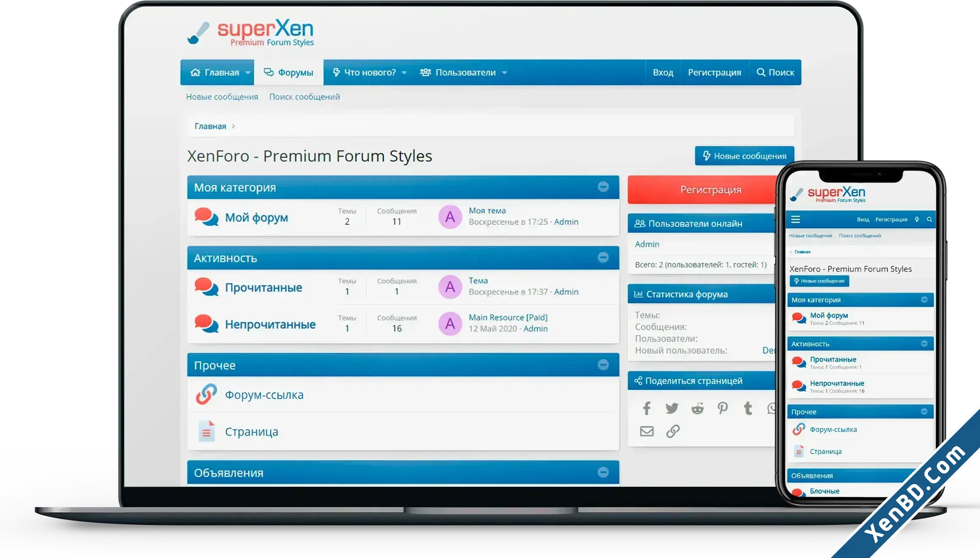Collapse Активность block on the phone
This screenshot has height=558, width=980.
point(924,343)
